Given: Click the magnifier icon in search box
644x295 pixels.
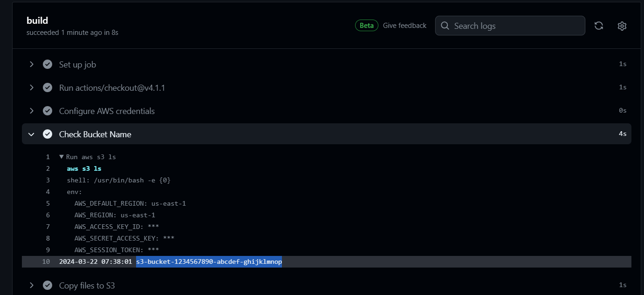Looking at the screenshot, I should 445,26.
